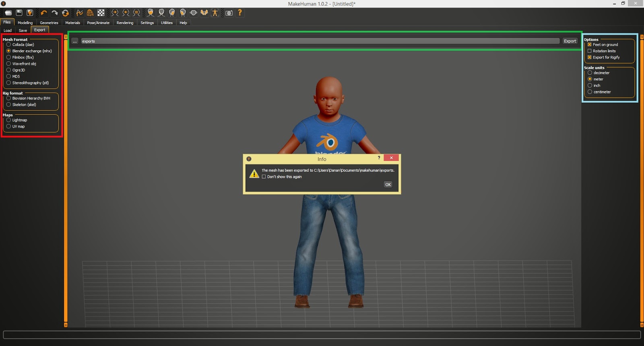Open the browse folder '...' button
Image resolution: width=644 pixels, height=346 pixels.
75,41
